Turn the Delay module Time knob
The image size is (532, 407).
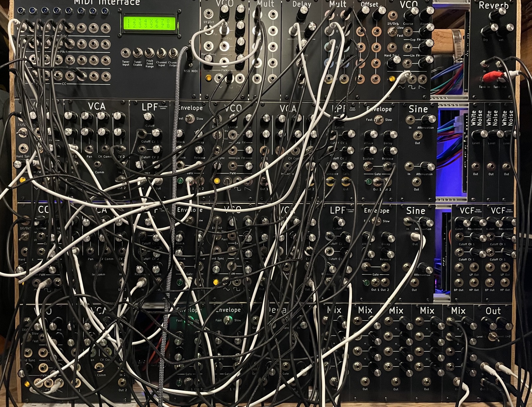point(302,12)
